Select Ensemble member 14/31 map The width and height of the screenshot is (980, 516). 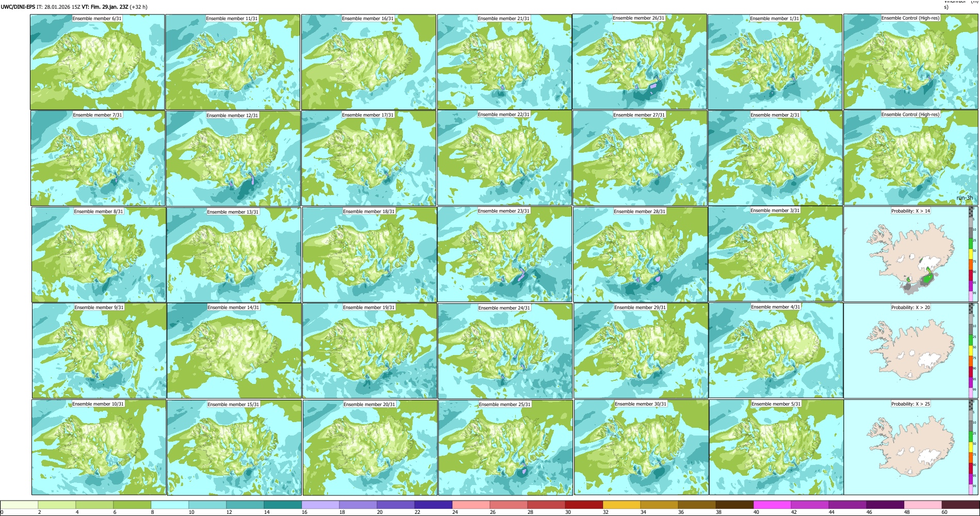tap(234, 351)
